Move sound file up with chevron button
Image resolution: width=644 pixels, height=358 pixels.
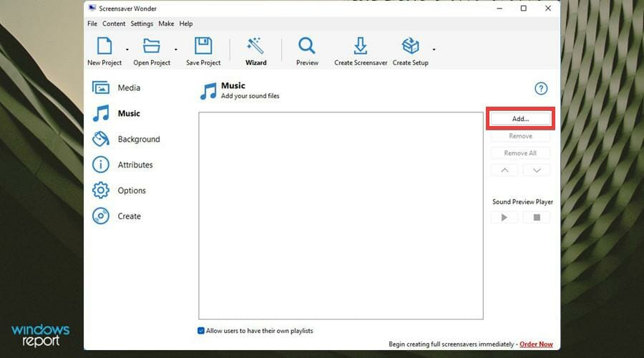tap(504, 170)
